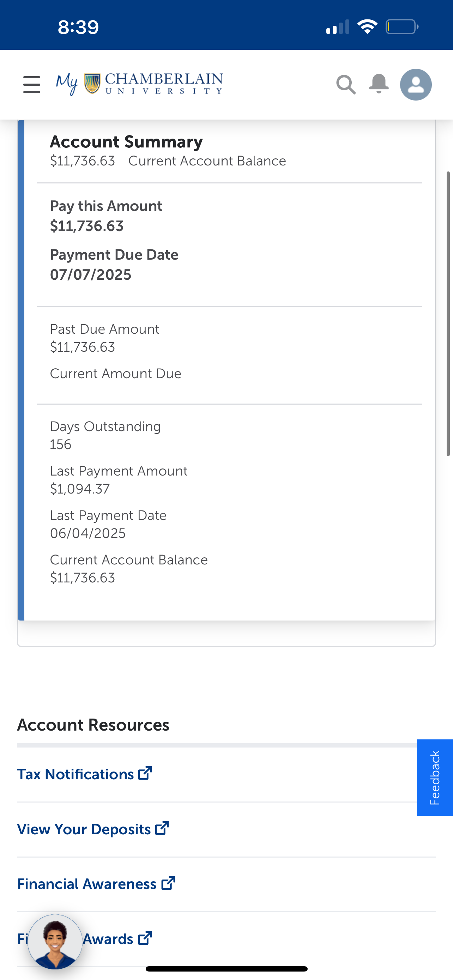Tap the Payment Due Date 07/07/2025
The image size is (453, 980).
[x=91, y=275]
